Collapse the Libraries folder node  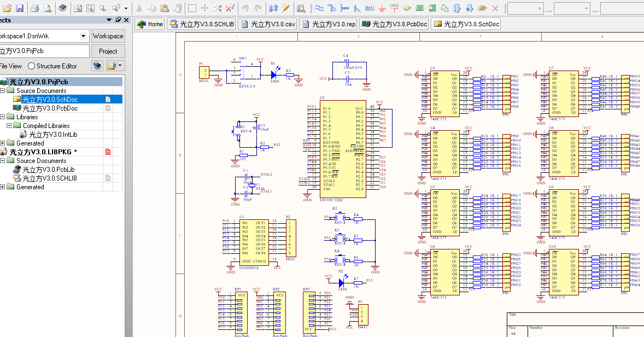[x=3, y=117]
